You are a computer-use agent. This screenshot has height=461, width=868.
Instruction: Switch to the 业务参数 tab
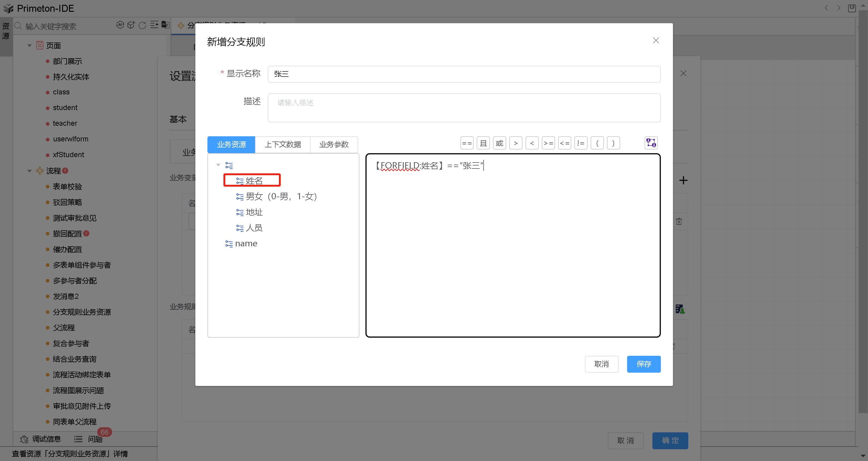333,144
